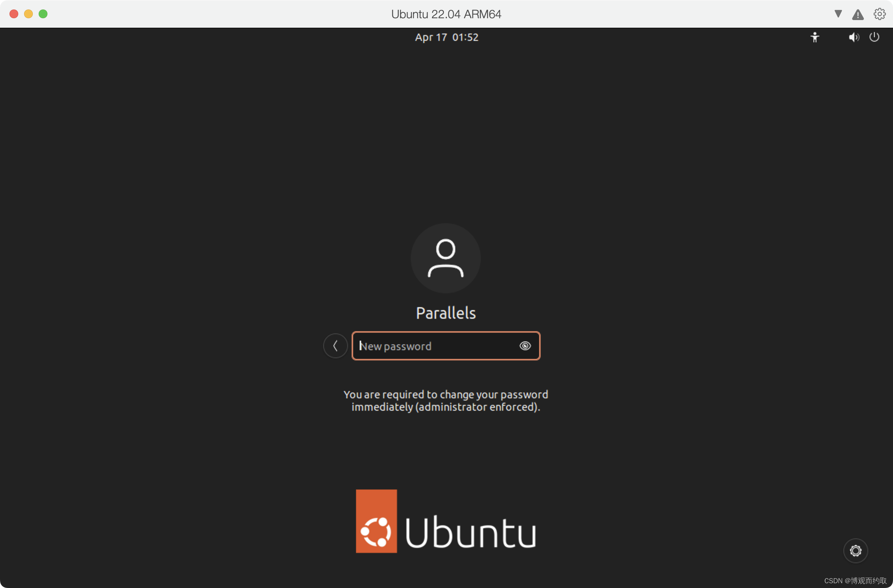
Task: Toggle password visibility eye icon
Action: click(x=525, y=345)
